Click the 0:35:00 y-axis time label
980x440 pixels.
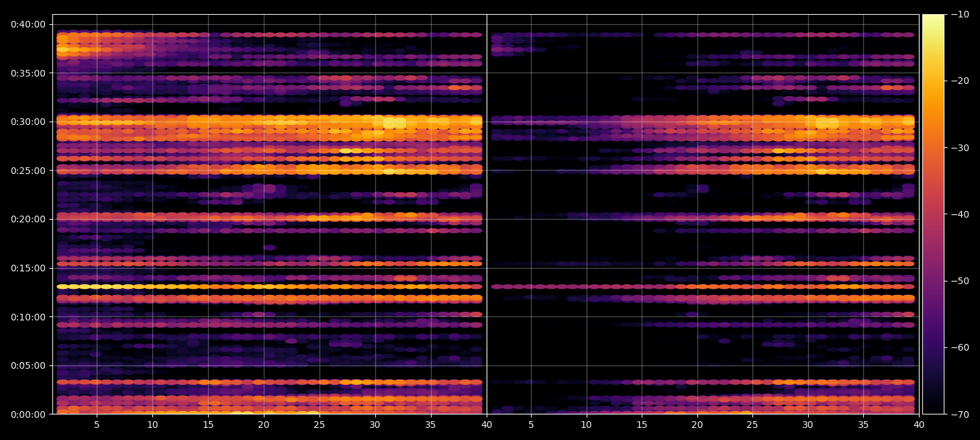(x=28, y=73)
